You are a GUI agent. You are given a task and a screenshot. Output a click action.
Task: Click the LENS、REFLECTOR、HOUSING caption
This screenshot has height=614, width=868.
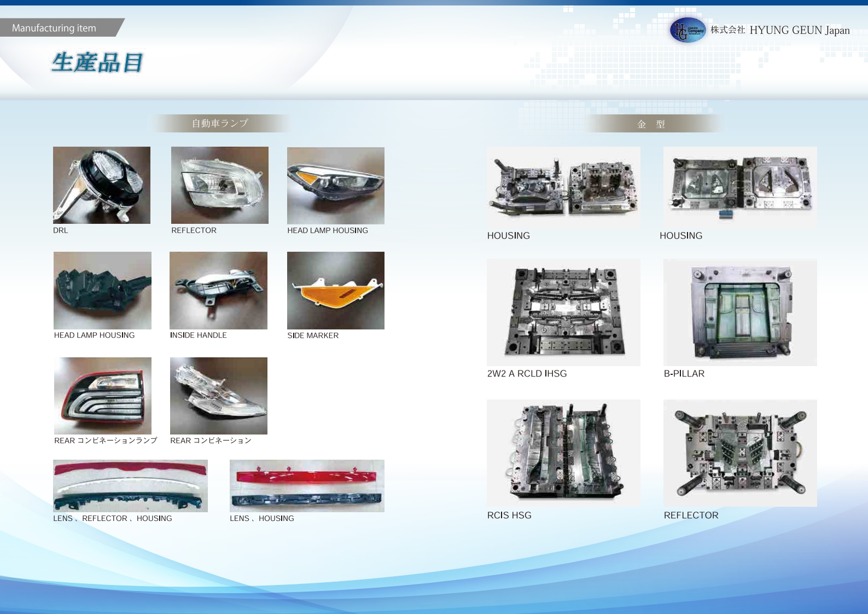click(113, 518)
